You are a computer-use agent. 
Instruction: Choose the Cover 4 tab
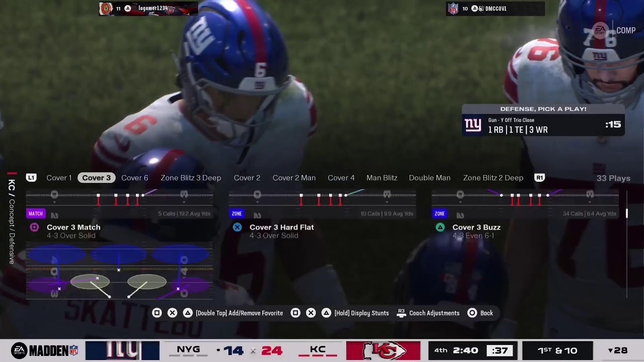tap(341, 178)
